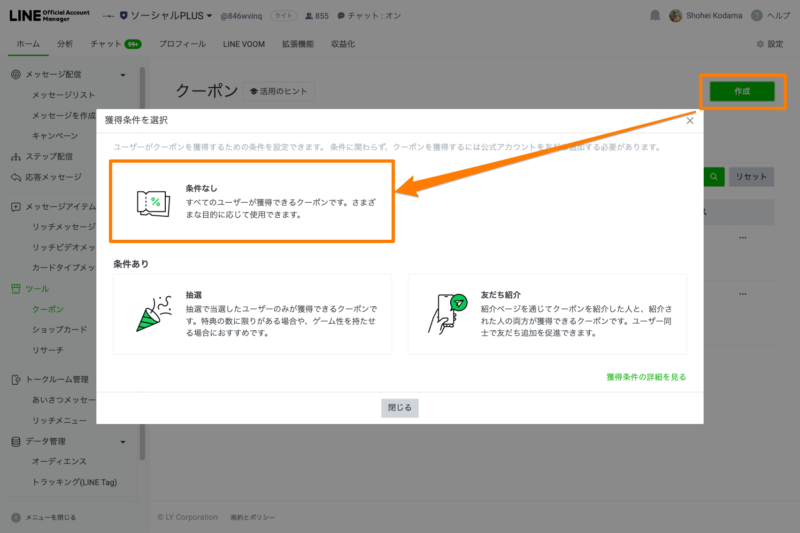The width and height of the screenshot is (800, 533).
Task: Open ショップカード in sidebar
Action: coord(60,329)
